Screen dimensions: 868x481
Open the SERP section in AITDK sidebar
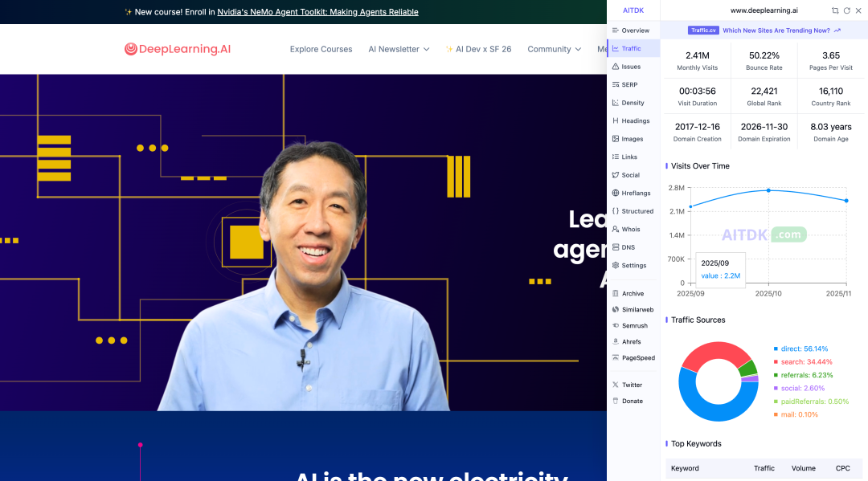633,84
